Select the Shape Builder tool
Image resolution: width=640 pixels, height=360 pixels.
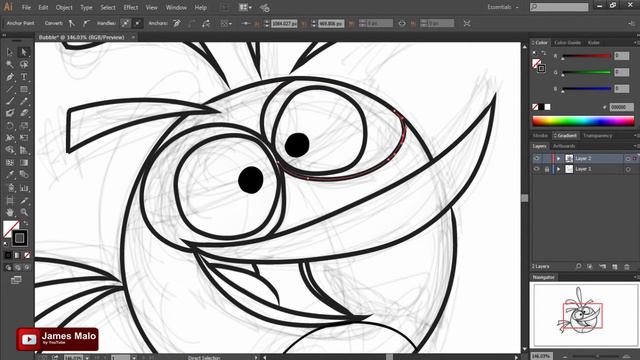pyautogui.click(x=10, y=150)
